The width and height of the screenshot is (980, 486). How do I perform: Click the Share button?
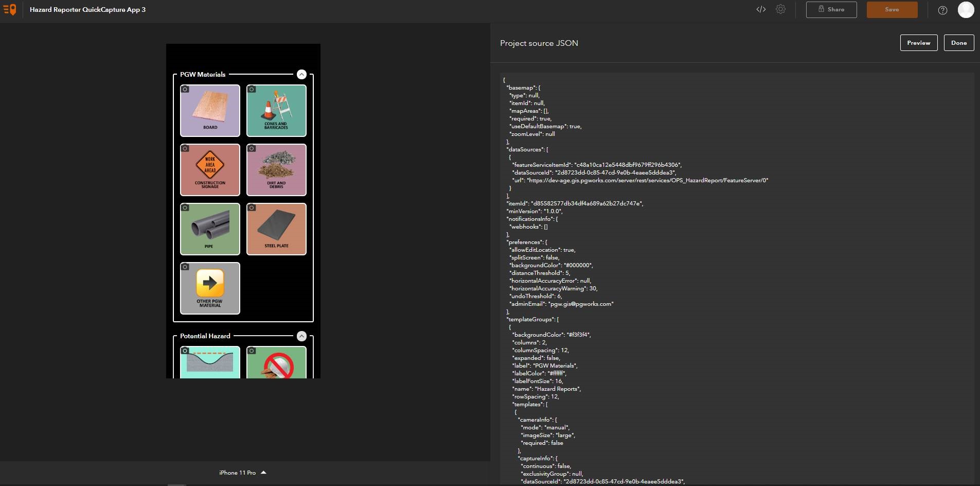pyautogui.click(x=831, y=10)
